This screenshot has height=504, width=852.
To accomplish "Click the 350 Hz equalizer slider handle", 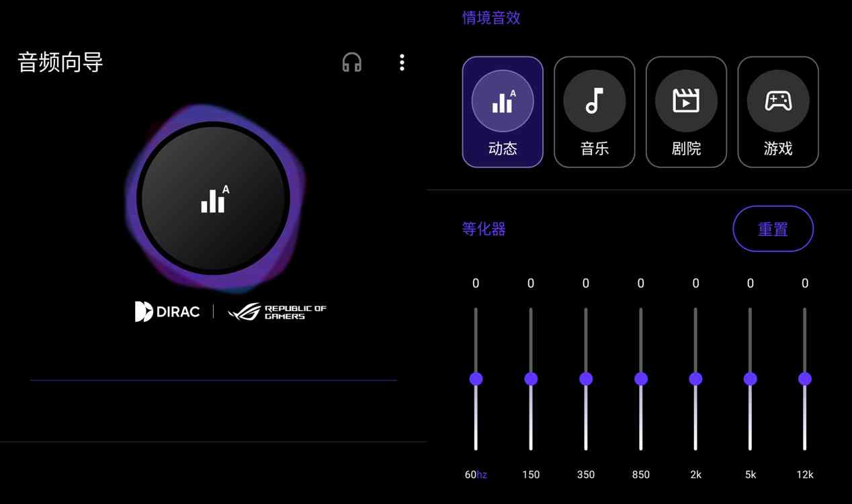I will click(x=586, y=379).
